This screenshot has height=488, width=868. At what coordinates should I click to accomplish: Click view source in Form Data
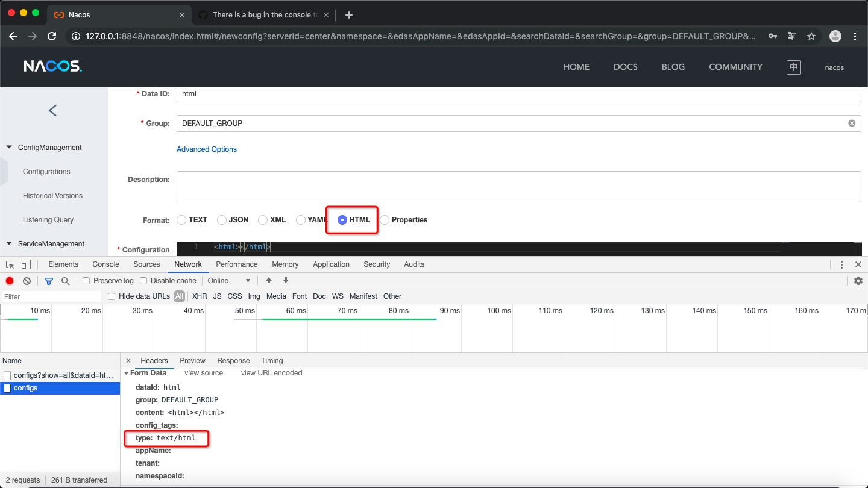[204, 373]
